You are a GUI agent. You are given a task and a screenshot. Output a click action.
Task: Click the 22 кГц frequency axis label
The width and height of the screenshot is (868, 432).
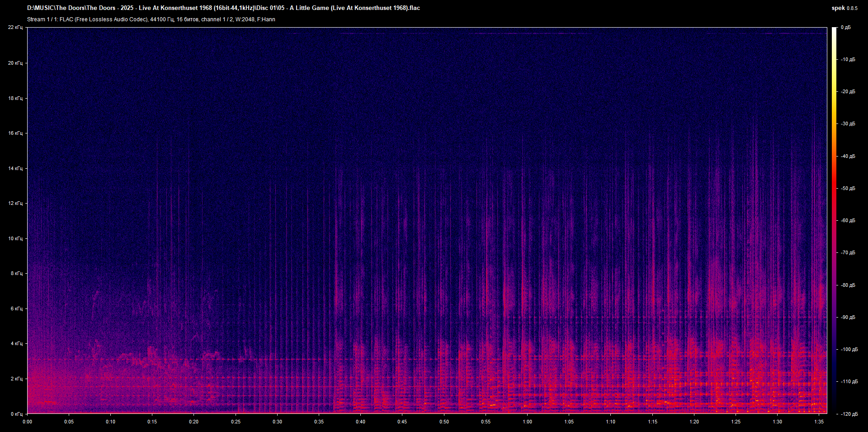15,28
